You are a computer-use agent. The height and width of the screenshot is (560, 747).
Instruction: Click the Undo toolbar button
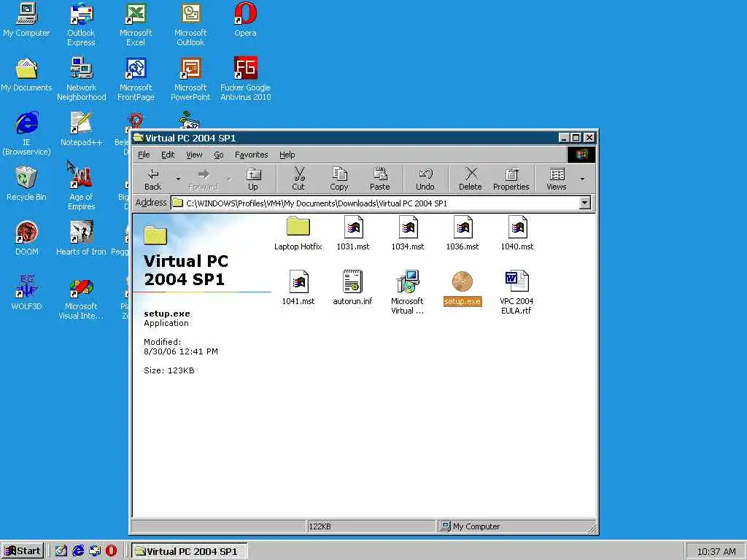tap(425, 179)
